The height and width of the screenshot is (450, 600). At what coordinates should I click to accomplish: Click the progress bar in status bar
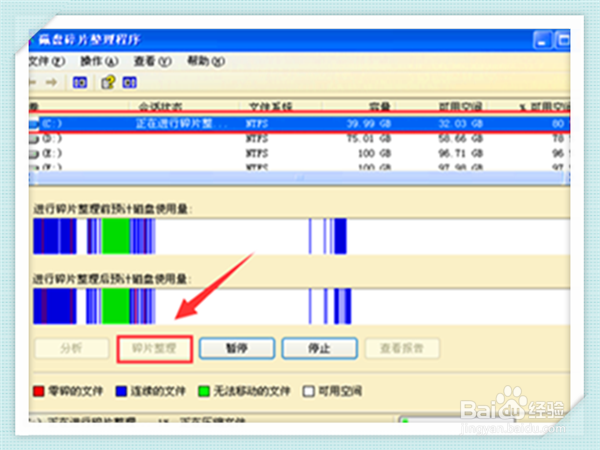click(457, 420)
